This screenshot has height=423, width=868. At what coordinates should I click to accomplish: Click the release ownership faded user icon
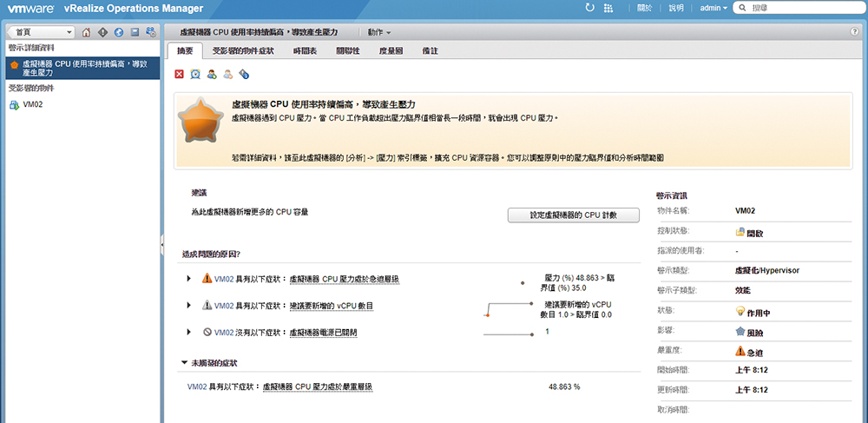[227, 74]
